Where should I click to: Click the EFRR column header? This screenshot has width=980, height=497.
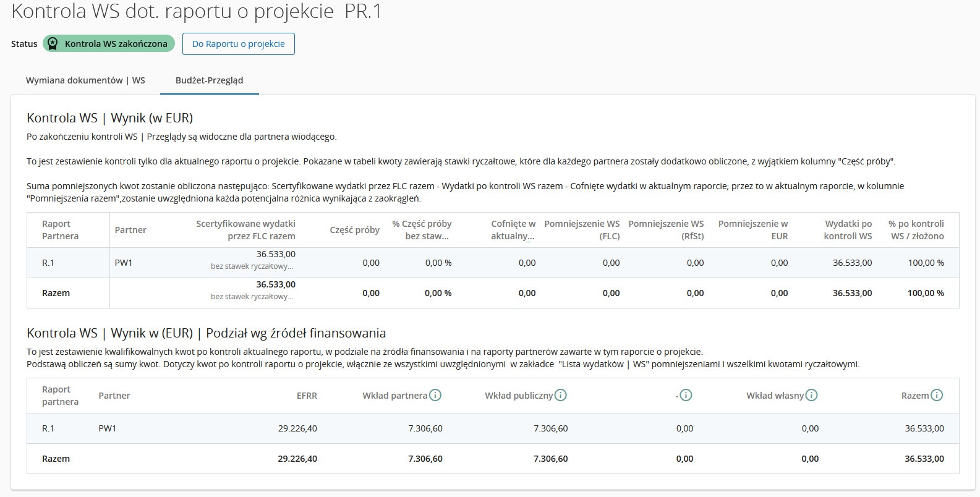click(x=307, y=396)
